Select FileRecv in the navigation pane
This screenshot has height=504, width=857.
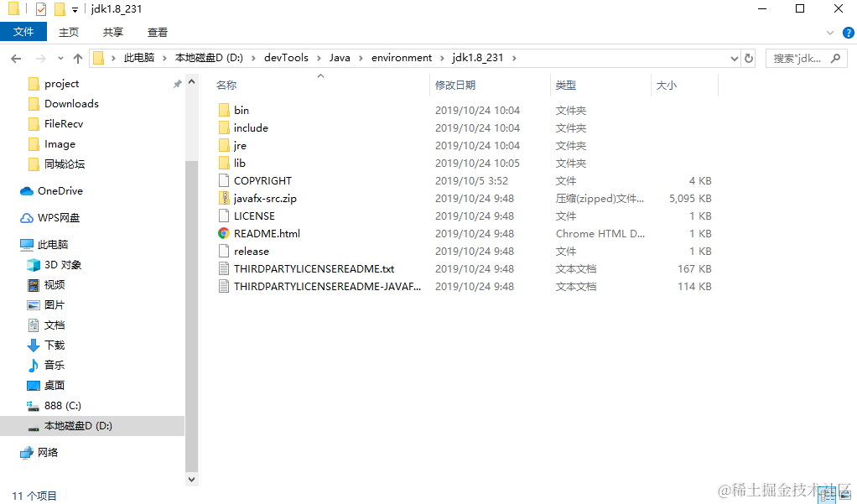[64, 124]
